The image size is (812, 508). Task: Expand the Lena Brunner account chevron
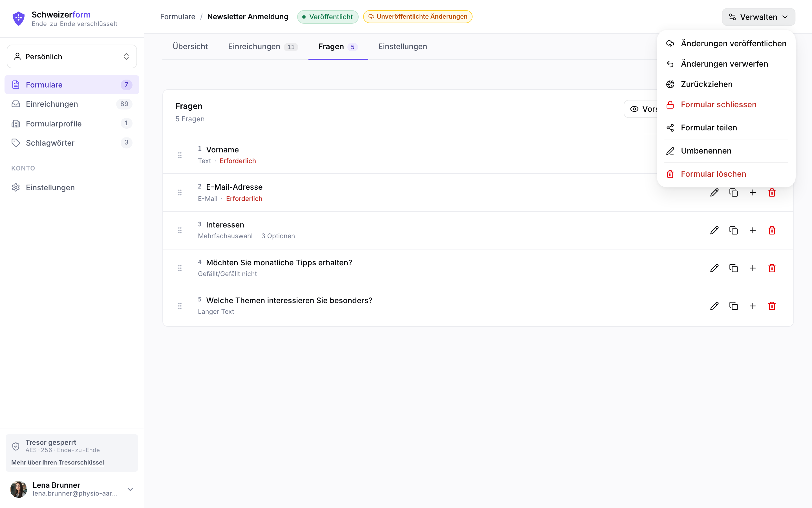point(130,489)
